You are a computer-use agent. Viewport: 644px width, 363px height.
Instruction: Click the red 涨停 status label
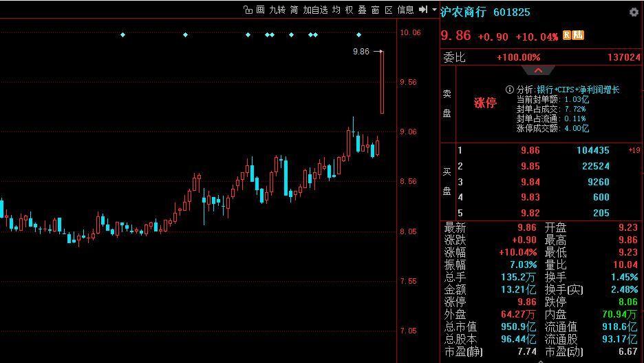[x=486, y=103]
